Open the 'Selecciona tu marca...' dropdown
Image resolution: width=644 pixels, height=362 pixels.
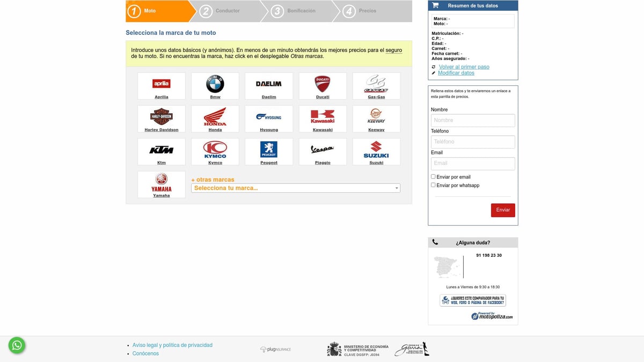296,188
